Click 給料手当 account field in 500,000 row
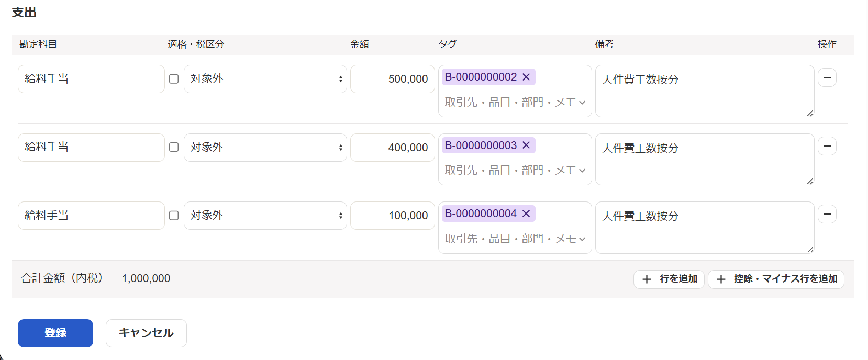 (91, 79)
